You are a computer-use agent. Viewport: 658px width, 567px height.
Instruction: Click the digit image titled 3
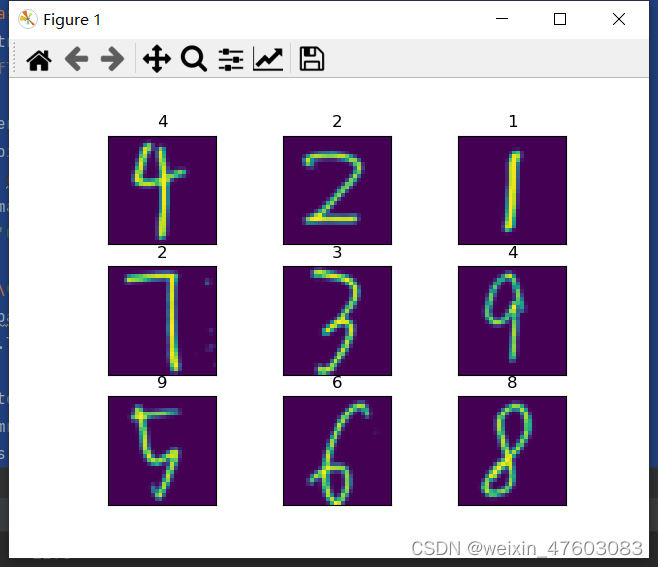[x=337, y=321]
